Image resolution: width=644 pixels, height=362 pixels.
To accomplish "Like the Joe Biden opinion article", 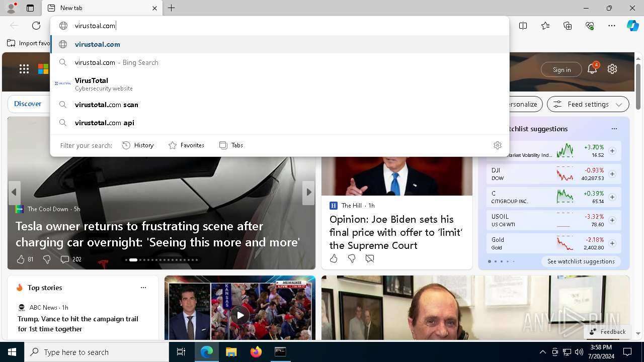I will 334,258.
